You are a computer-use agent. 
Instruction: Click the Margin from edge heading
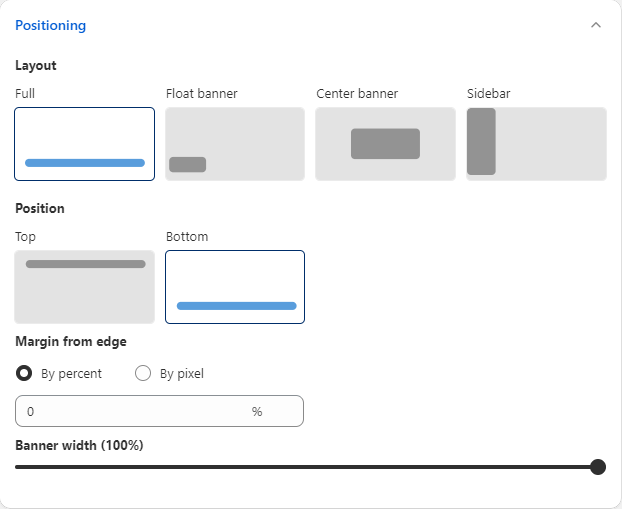tap(71, 342)
